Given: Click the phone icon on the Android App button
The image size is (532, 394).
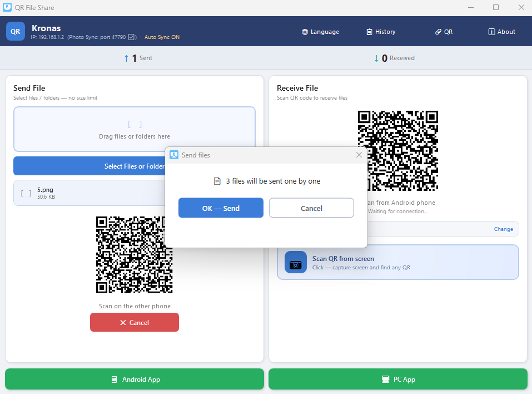Looking at the screenshot, I should (x=115, y=379).
